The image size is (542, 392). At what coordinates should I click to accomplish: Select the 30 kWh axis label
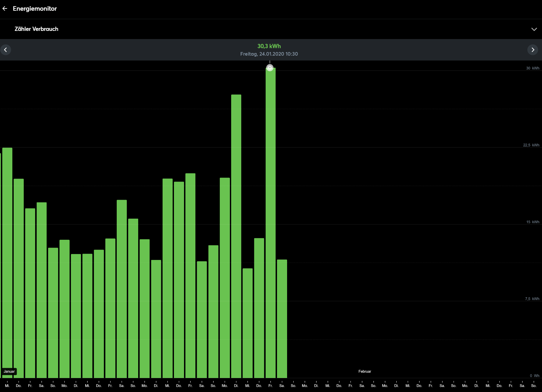pos(533,68)
